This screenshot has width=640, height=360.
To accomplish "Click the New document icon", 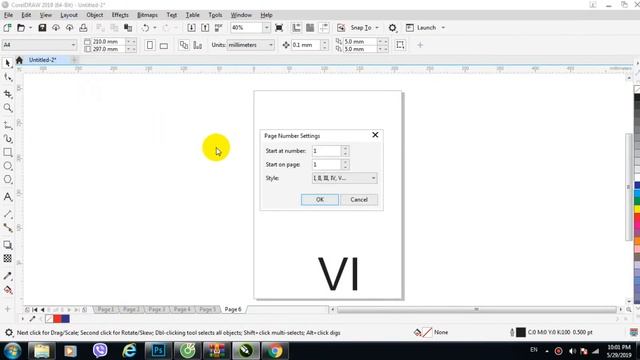I will [x=7, y=28].
